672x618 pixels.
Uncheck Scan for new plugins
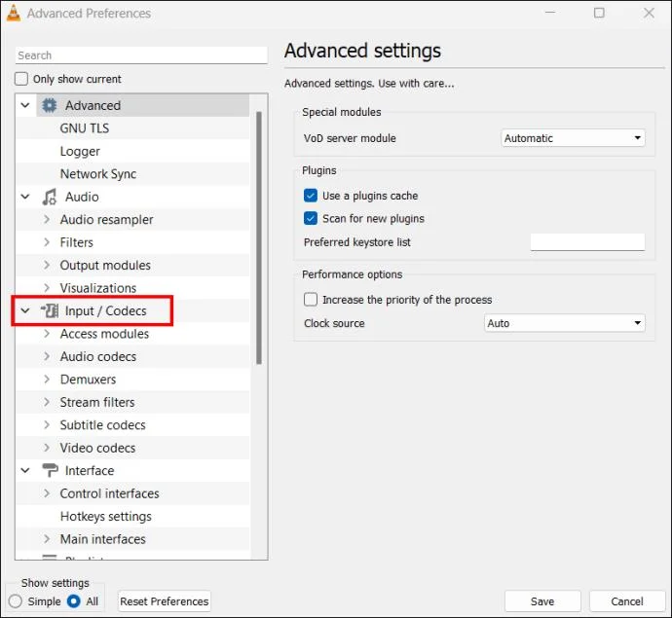311,218
